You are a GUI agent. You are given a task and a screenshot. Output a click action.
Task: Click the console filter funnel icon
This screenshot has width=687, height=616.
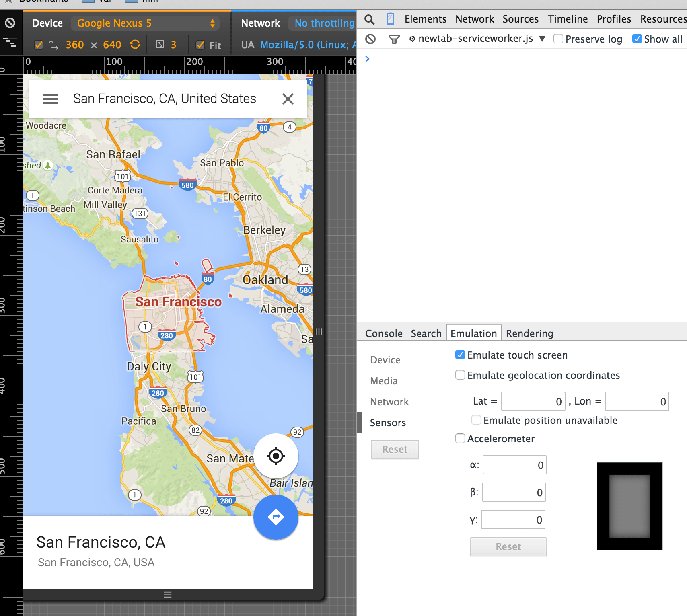[x=394, y=39]
